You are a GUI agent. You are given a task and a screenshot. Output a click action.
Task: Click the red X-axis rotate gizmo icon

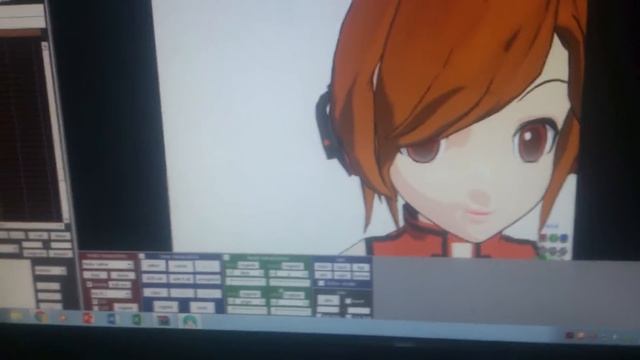click(543, 238)
